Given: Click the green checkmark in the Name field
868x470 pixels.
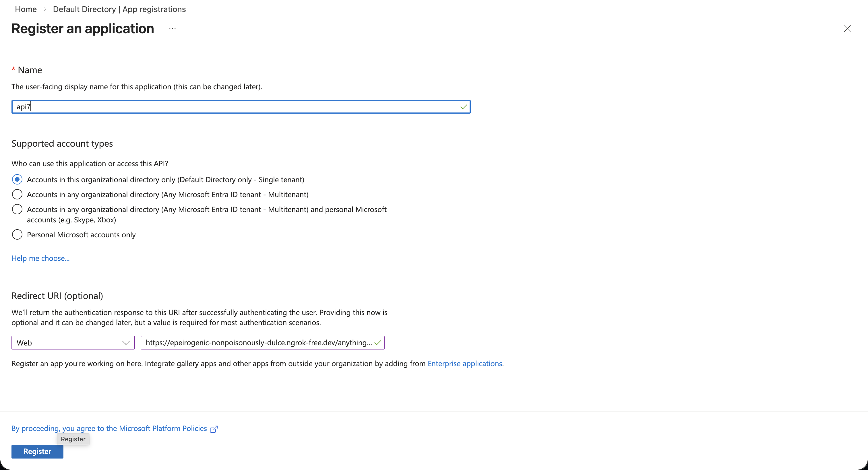Looking at the screenshot, I should [463, 106].
